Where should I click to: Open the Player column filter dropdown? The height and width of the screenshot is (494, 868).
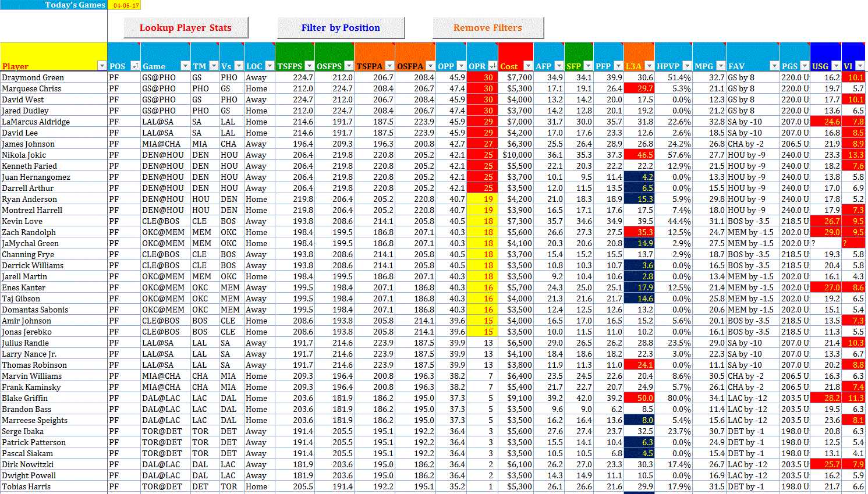click(x=102, y=66)
